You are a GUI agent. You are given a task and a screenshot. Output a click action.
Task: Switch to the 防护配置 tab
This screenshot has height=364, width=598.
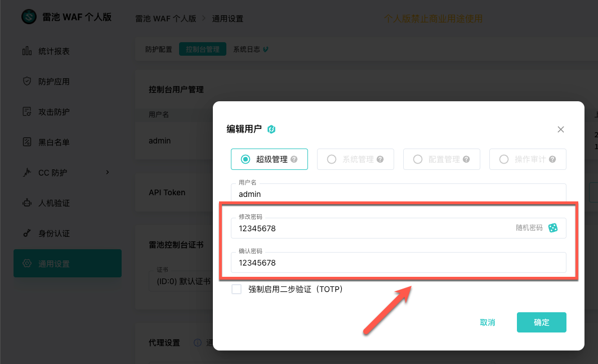pos(159,50)
